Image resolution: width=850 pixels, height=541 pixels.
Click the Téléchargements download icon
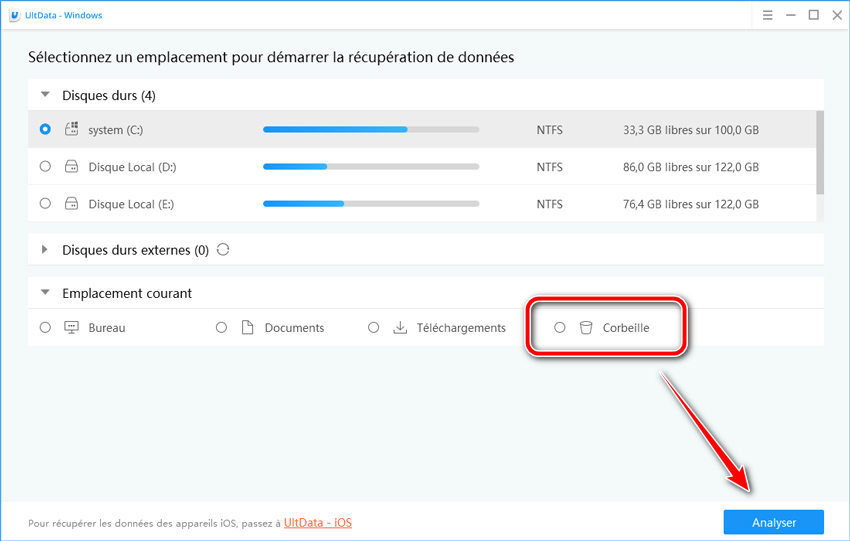click(x=400, y=327)
